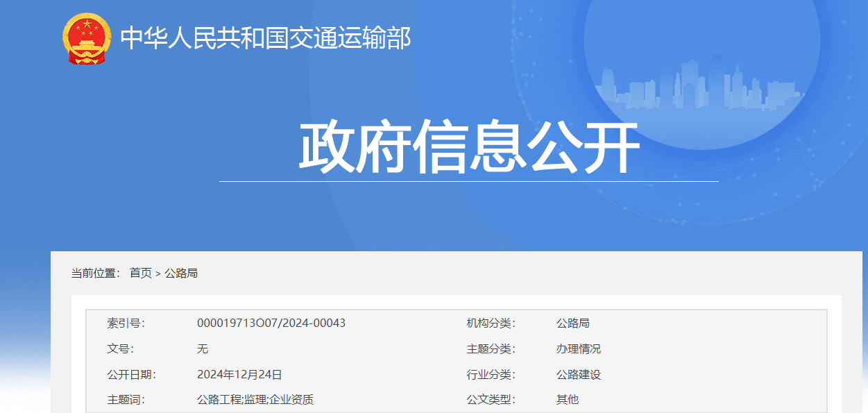868x413 pixels.
Task: Open the Ministry of Transport homepage via the header title
Action: point(266,38)
